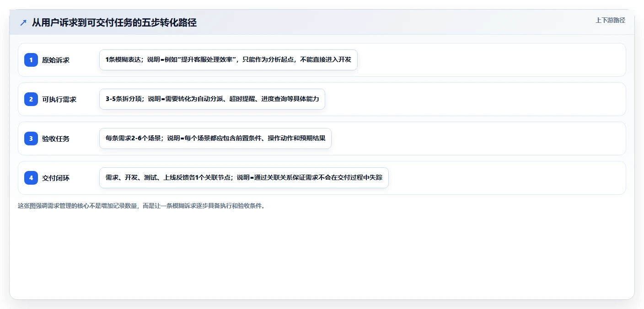Click the description box starting with 需求、开发、测试
Image resolution: width=644 pixels, height=309 pixels.
[x=244, y=178]
